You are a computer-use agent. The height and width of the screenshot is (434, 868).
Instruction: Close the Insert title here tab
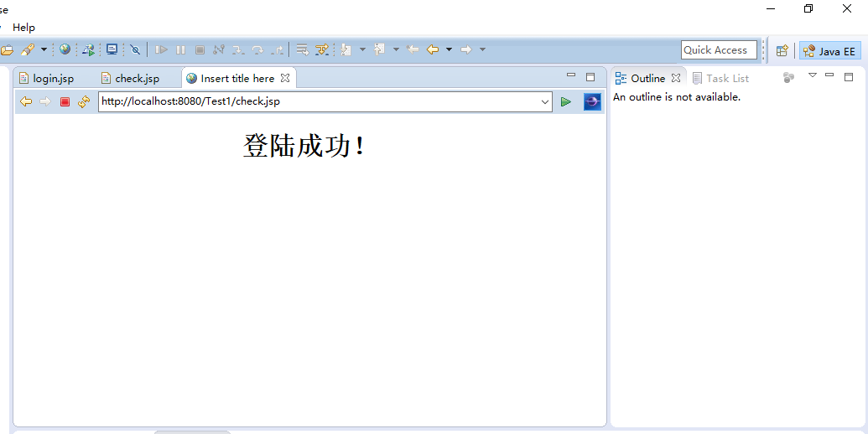285,78
